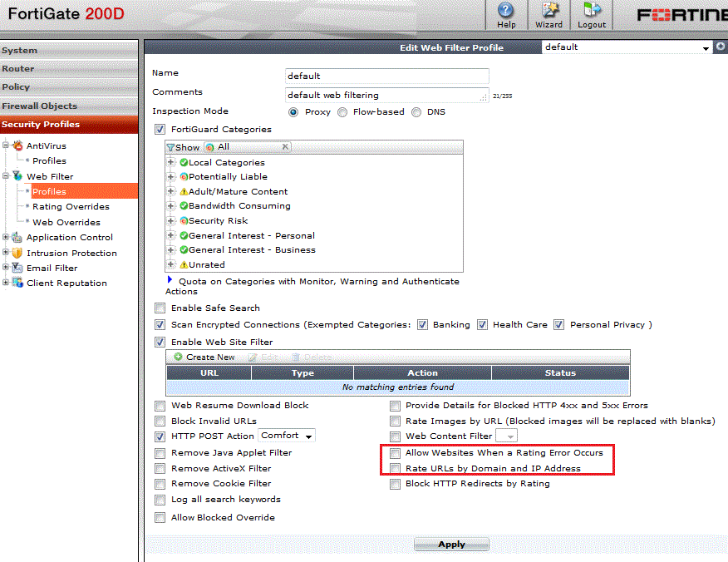Enable Safe Search checkbox
Viewport: 728px width, 562px height.
160,308
